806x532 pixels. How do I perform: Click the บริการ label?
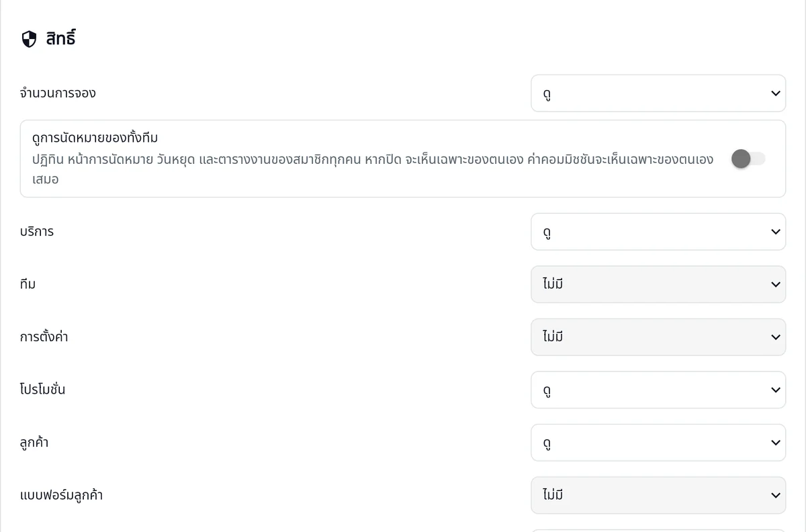click(x=37, y=232)
